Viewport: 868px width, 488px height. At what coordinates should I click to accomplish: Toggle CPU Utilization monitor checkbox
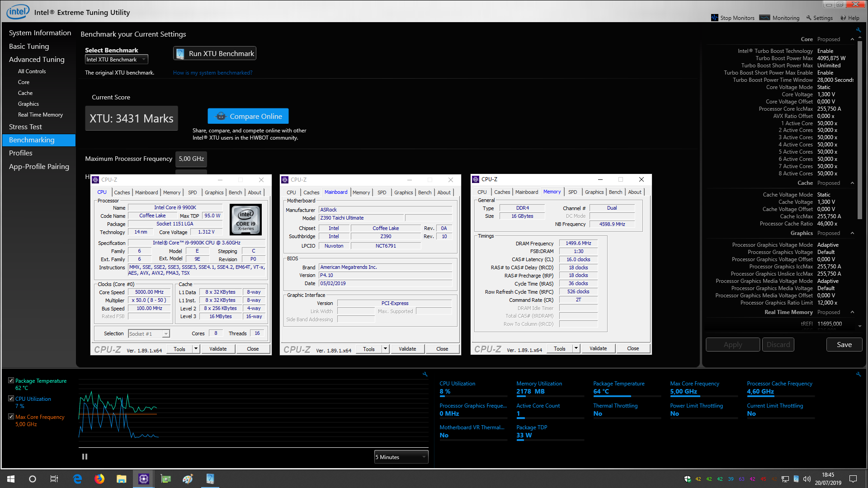[11, 399]
